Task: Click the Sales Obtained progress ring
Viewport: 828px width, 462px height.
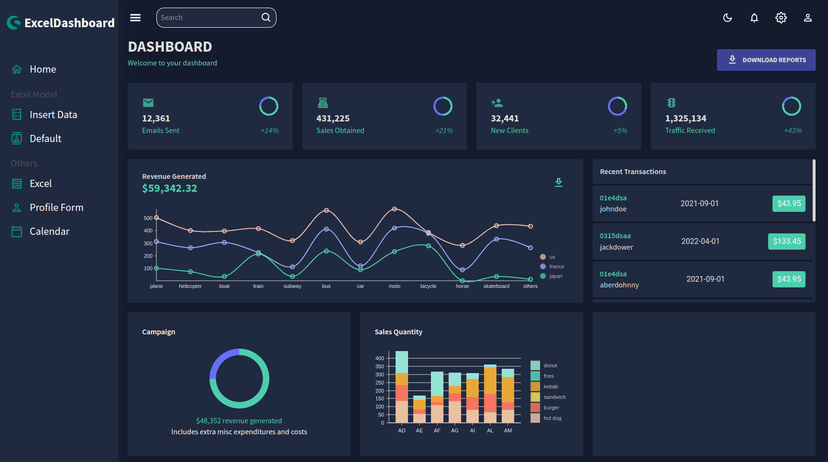Action: click(x=443, y=106)
